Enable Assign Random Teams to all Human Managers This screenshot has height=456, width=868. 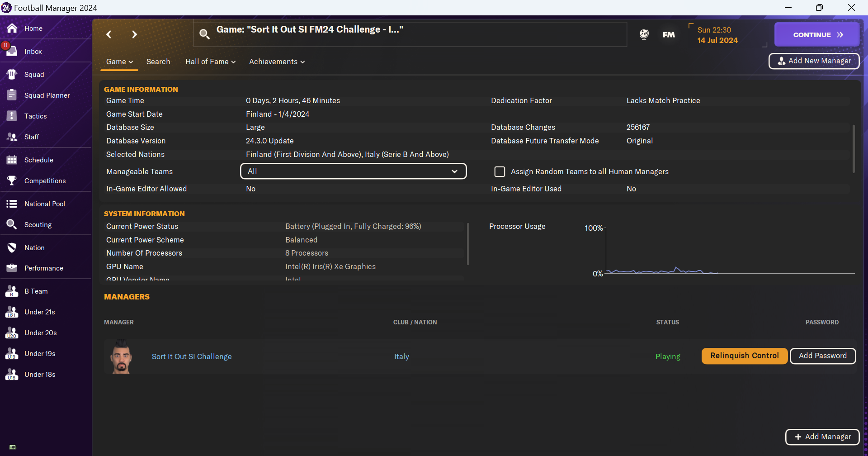point(500,171)
